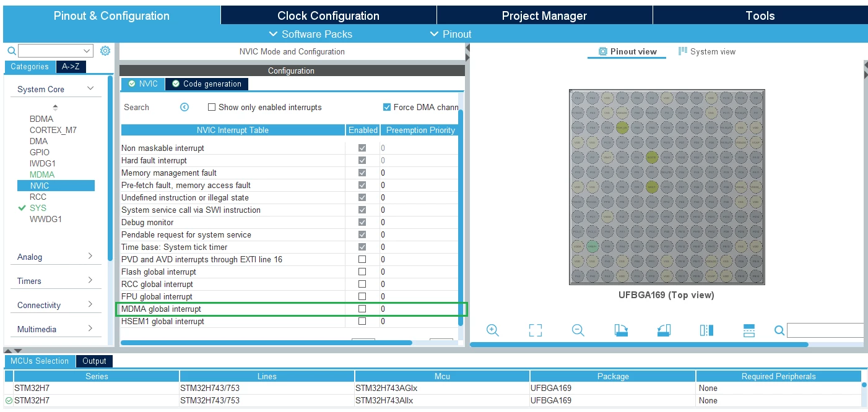Enable the MDMA global interrupt checkbox

[x=362, y=309]
